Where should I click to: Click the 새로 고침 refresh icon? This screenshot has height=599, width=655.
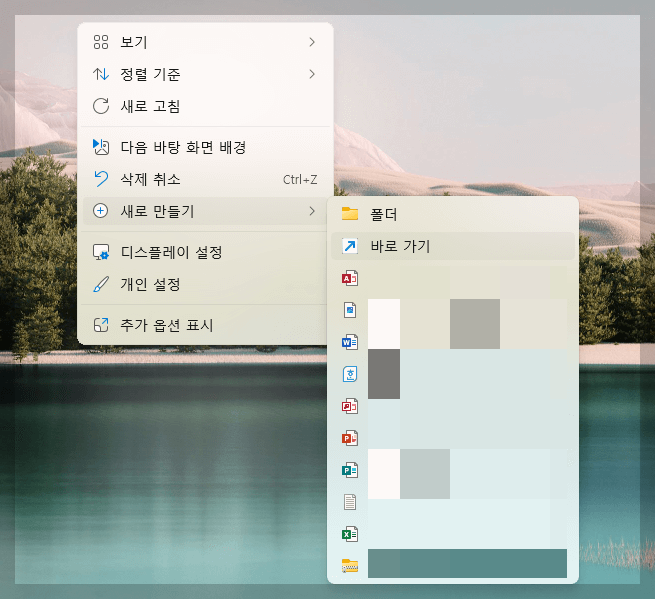pos(101,106)
